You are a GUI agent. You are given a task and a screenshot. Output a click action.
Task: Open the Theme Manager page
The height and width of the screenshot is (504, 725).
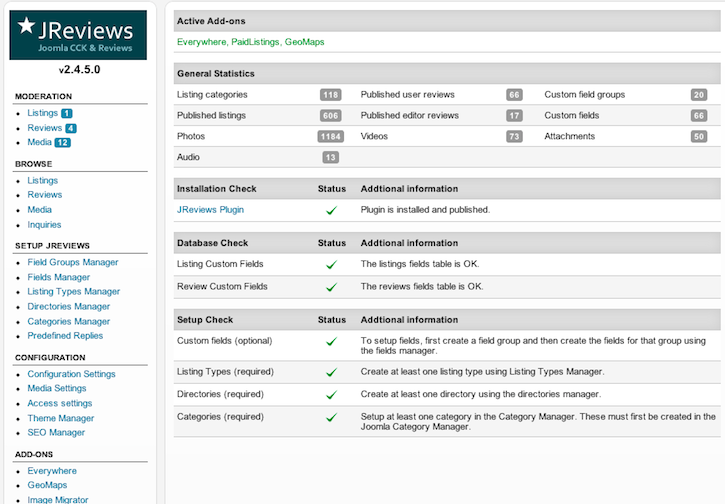[61, 418]
